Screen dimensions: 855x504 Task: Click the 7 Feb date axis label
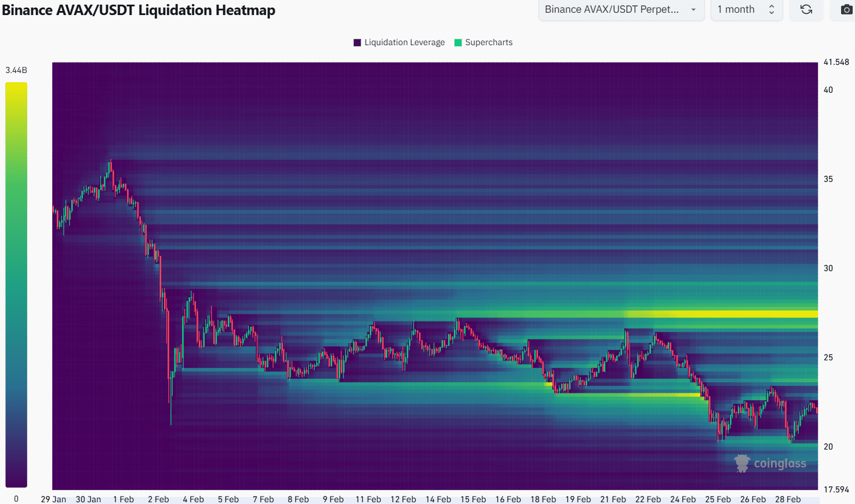click(263, 499)
